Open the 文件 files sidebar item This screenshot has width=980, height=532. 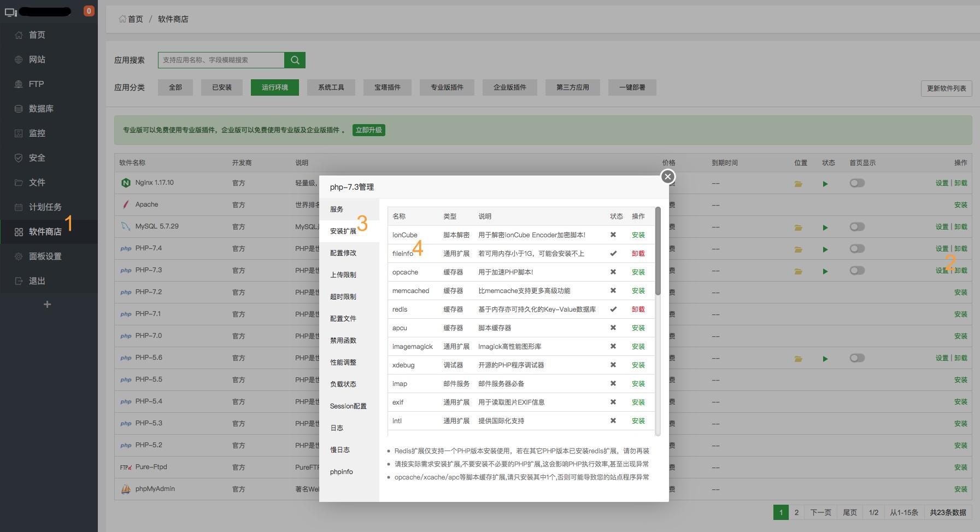click(x=49, y=183)
